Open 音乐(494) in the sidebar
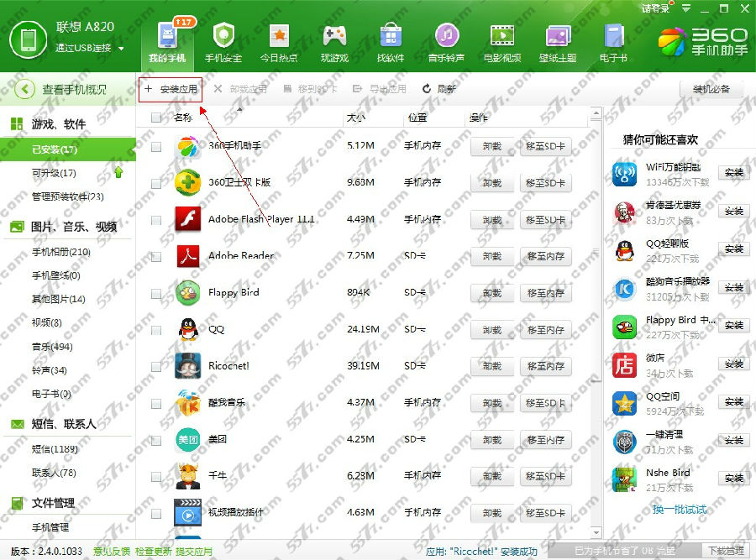This screenshot has width=756, height=560. (52, 347)
